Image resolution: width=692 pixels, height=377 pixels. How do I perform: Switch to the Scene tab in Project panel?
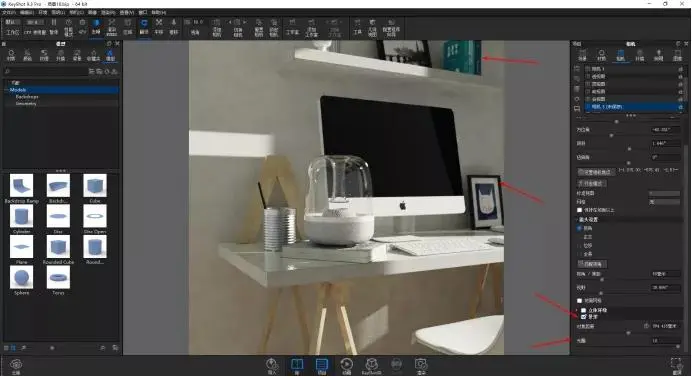coord(583,55)
